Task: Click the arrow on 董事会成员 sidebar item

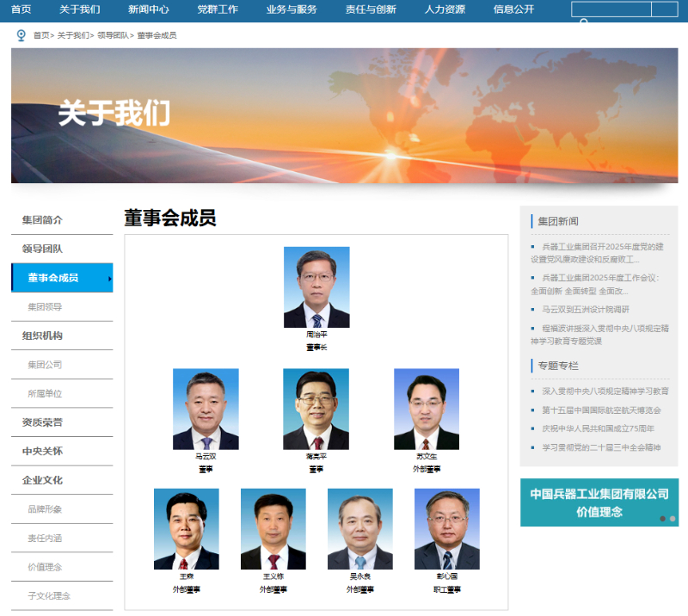Action: click(109, 278)
